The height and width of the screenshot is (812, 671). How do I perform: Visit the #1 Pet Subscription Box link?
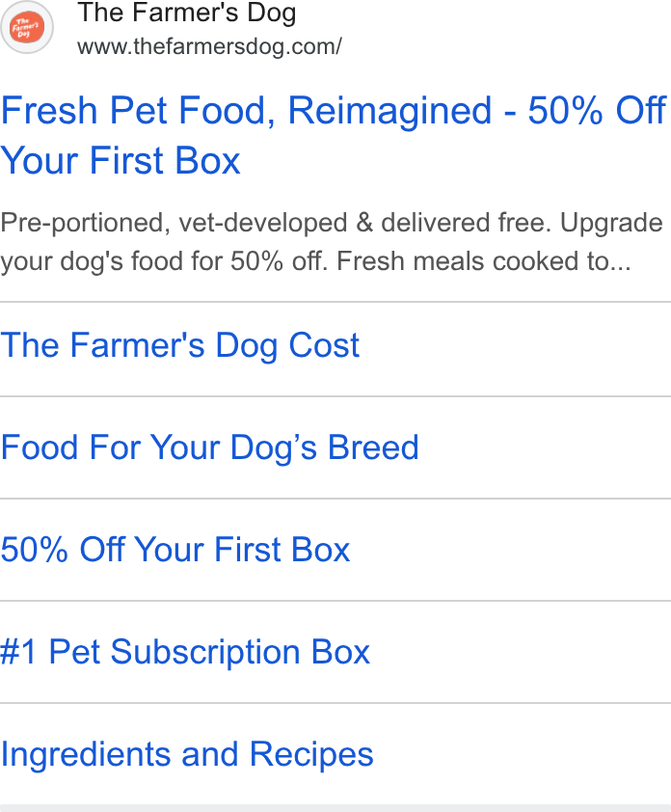(185, 652)
